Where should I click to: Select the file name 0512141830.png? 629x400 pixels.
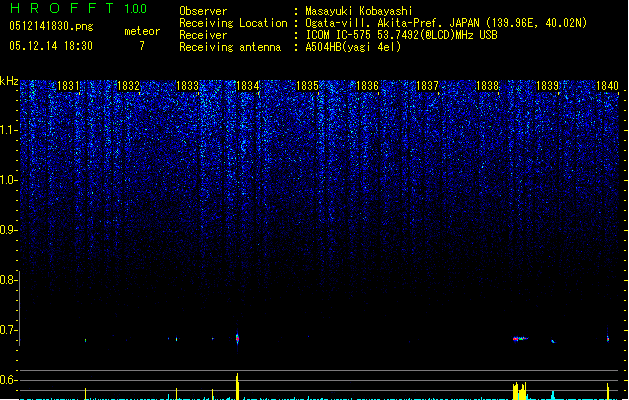pos(51,26)
